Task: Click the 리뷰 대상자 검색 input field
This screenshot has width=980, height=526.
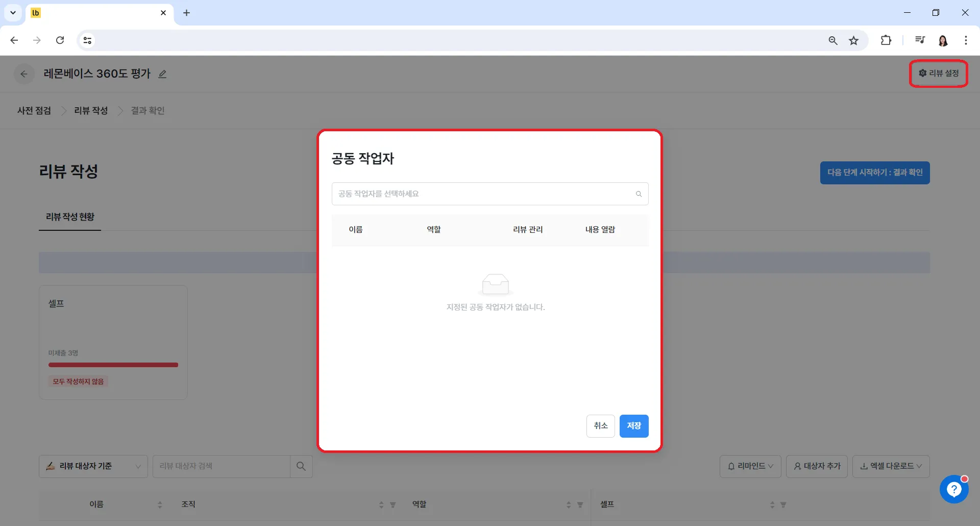Action: point(221,466)
